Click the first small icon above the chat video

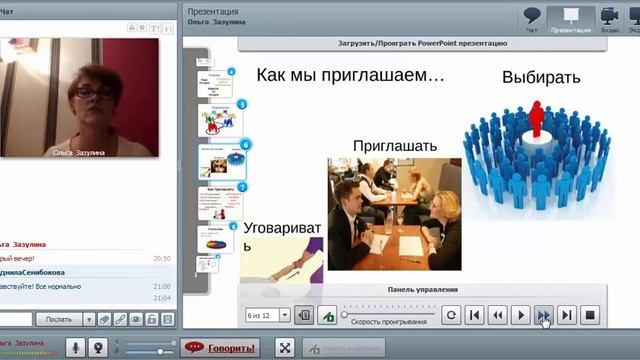[x=131, y=28]
